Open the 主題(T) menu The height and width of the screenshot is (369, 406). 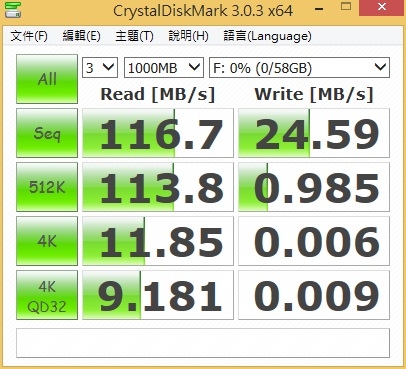tap(134, 36)
